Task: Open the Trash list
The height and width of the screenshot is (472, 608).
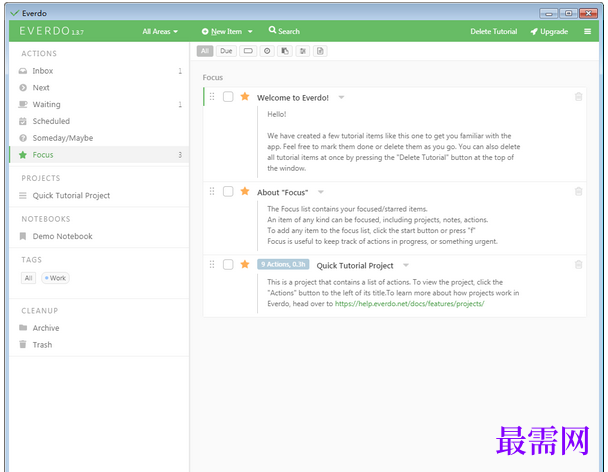Action: click(99, 345)
